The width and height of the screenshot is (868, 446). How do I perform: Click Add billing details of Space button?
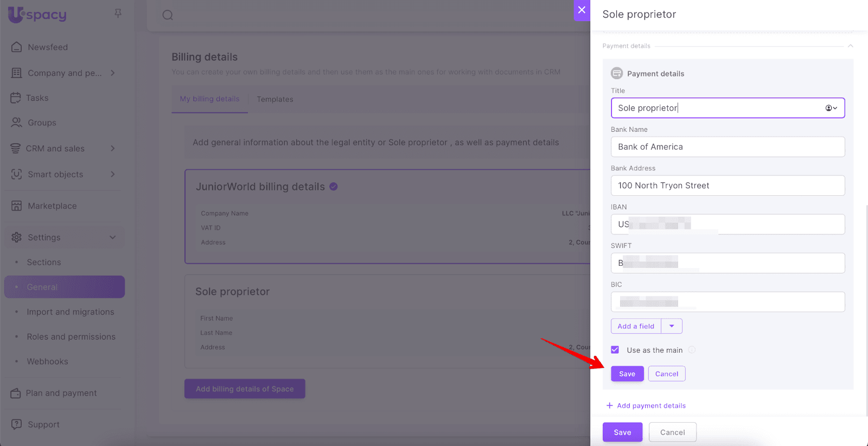coord(245,388)
